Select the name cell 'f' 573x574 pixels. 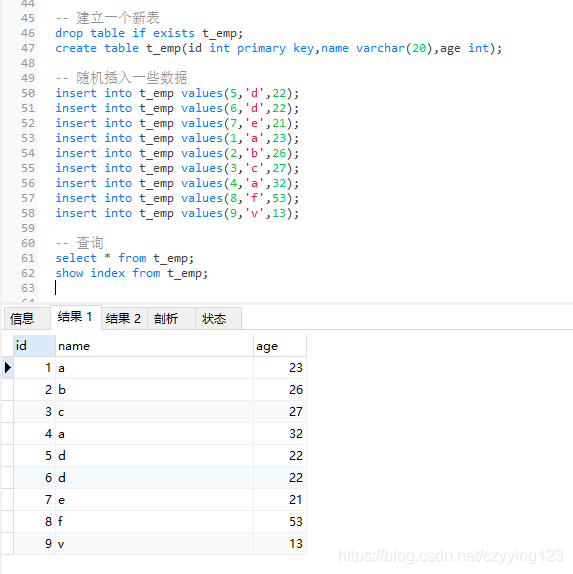(154, 521)
